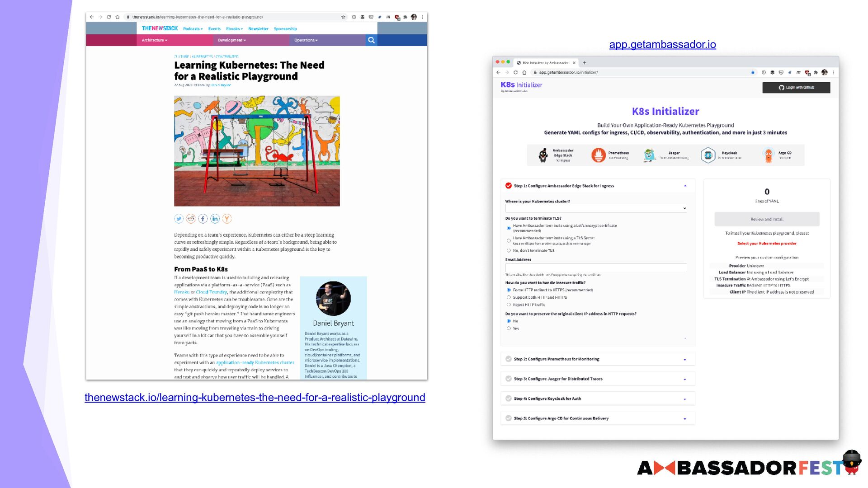Click the search magnifier icon on The New Stack
Image resolution: width=868 pixels, height=488 pixels.
(371, 40)
